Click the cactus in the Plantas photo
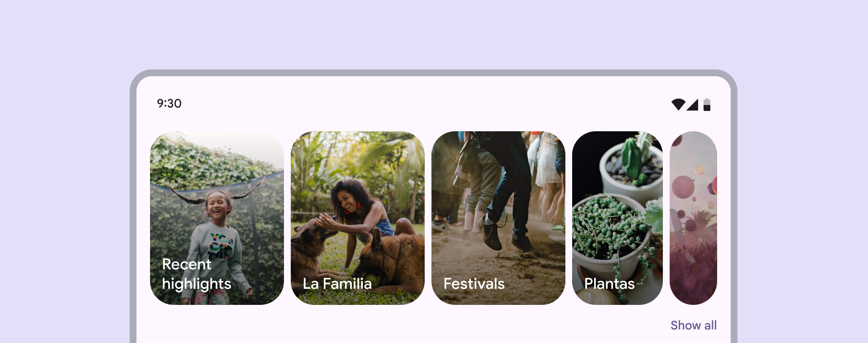The height and width of the screenshot is (343, 868). [x=633, y=159]
